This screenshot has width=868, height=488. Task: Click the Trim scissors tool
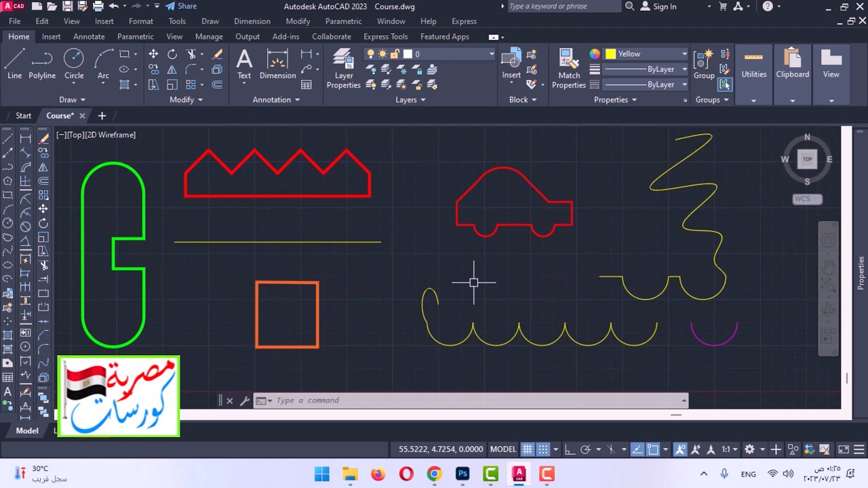point(191,54)
